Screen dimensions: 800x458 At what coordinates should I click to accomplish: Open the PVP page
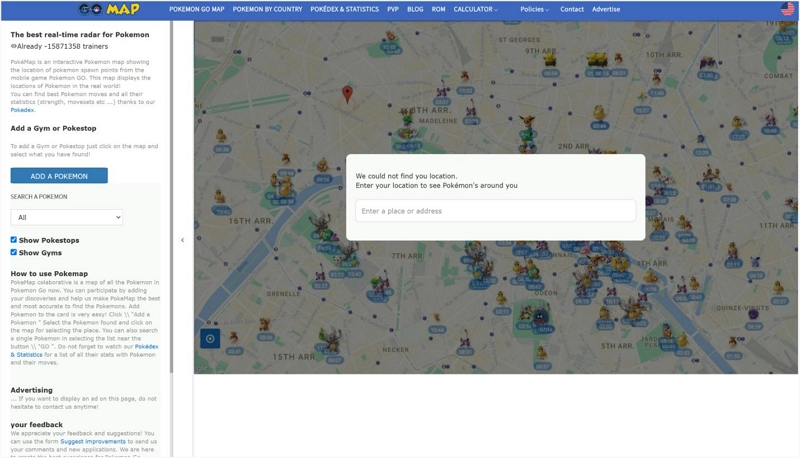tap(393, 9)
